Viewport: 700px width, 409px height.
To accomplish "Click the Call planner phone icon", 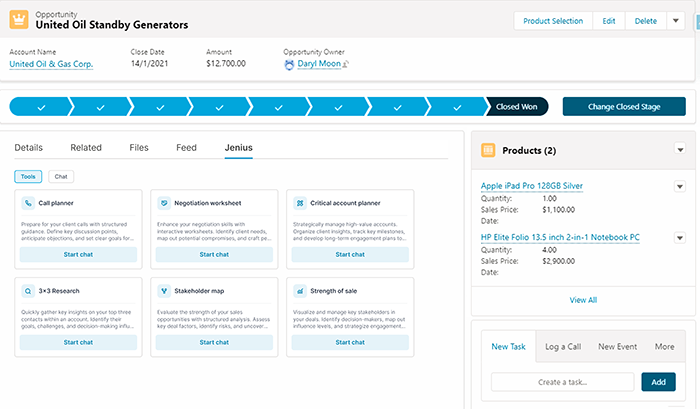I will 28,203.
